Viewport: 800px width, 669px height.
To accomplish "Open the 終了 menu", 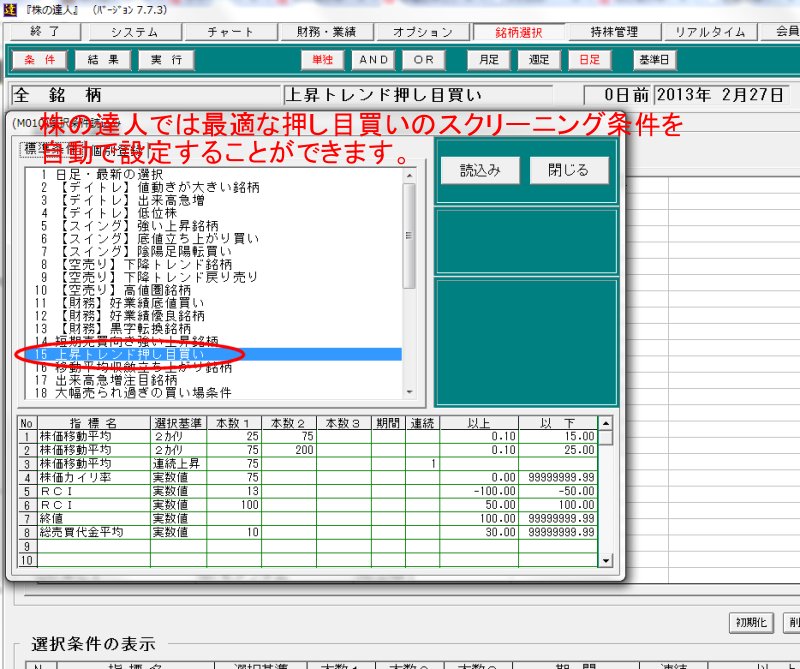I will coord(45,32).
